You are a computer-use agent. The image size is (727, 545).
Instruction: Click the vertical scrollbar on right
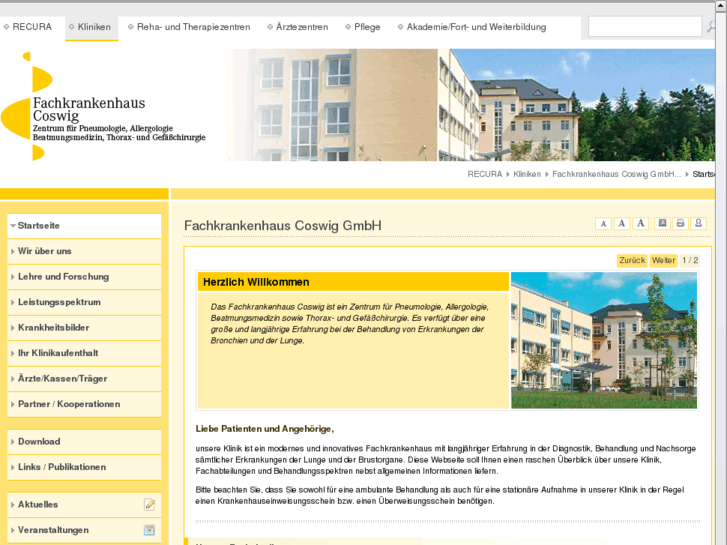(721, 274)
